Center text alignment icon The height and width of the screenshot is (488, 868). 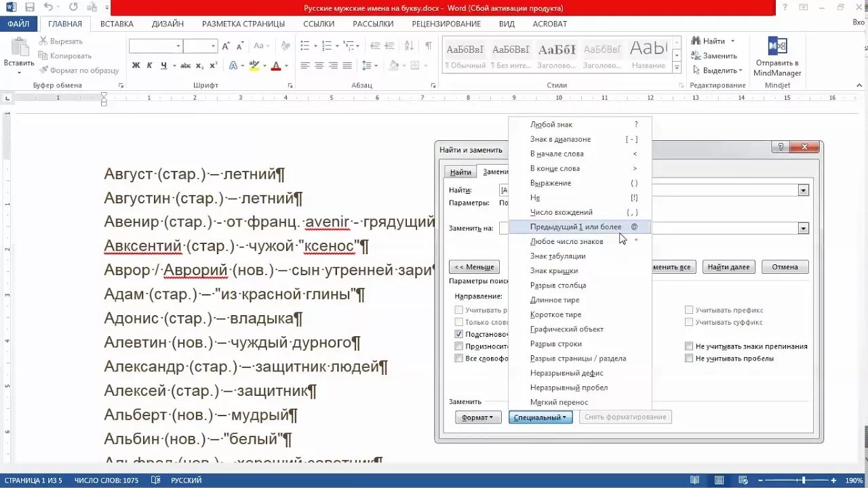click(x=319, y=66)
